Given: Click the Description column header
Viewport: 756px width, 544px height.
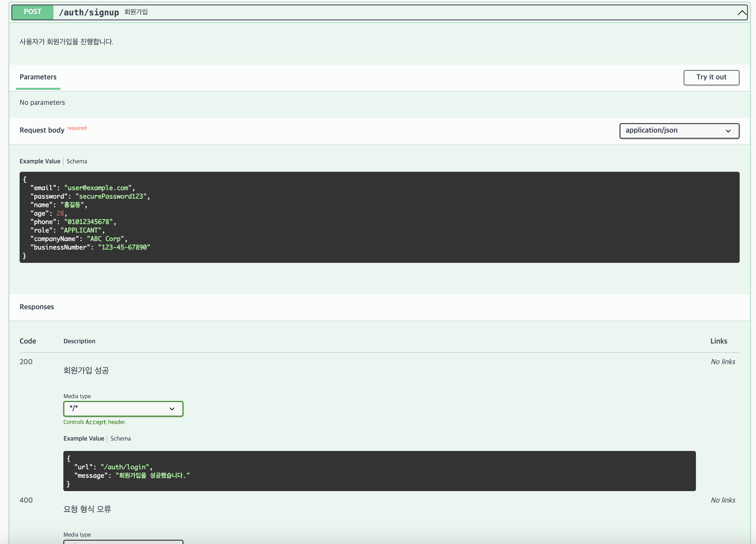Looking at the screenshot, I should click(x=79, y=341).
